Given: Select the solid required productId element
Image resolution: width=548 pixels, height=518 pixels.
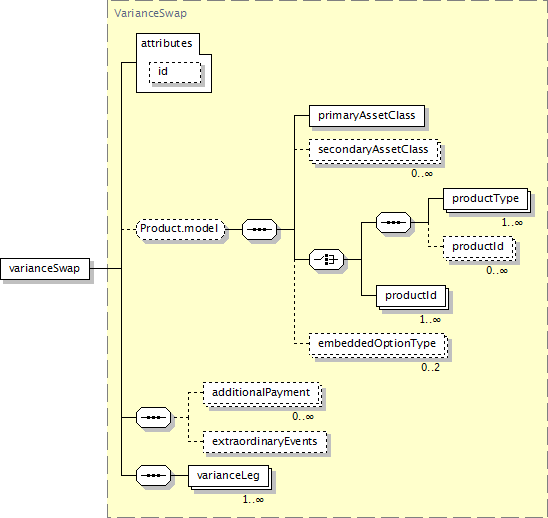Looking at the screenshot, I should tap(411, 296).
